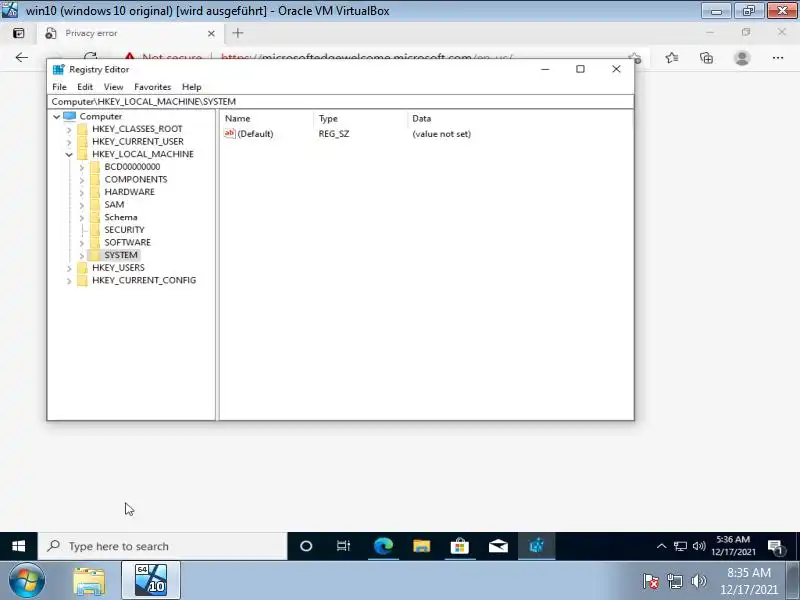Click the Registry Editor taskbar icon

click(x=536, y=546)
